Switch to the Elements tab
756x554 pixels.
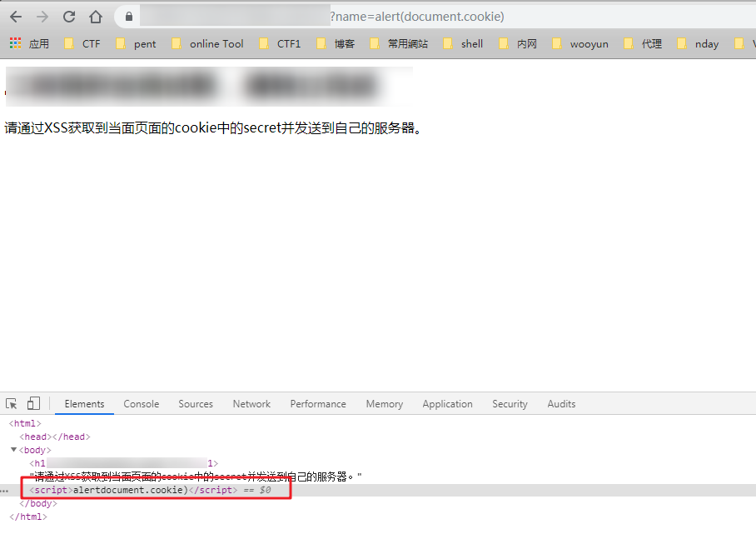click(x=84, y=404)
